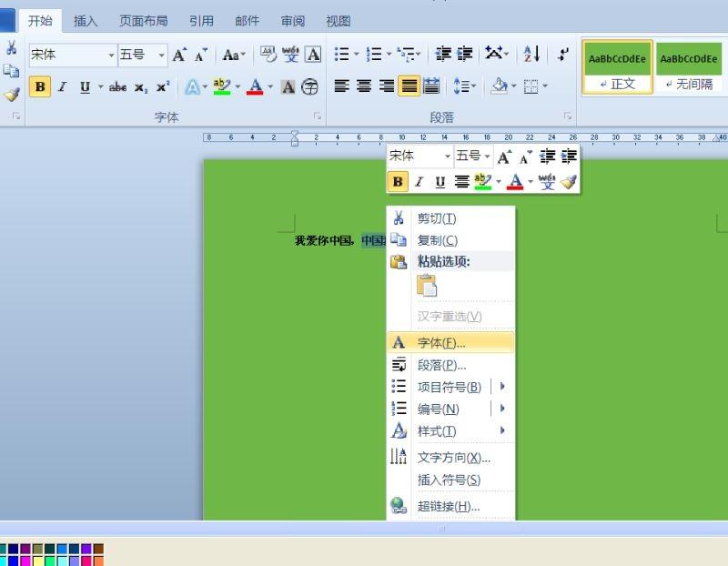This screenshot has height=566, width=728.
Task: Apply subscript formatting
Action: pos(142,87)
